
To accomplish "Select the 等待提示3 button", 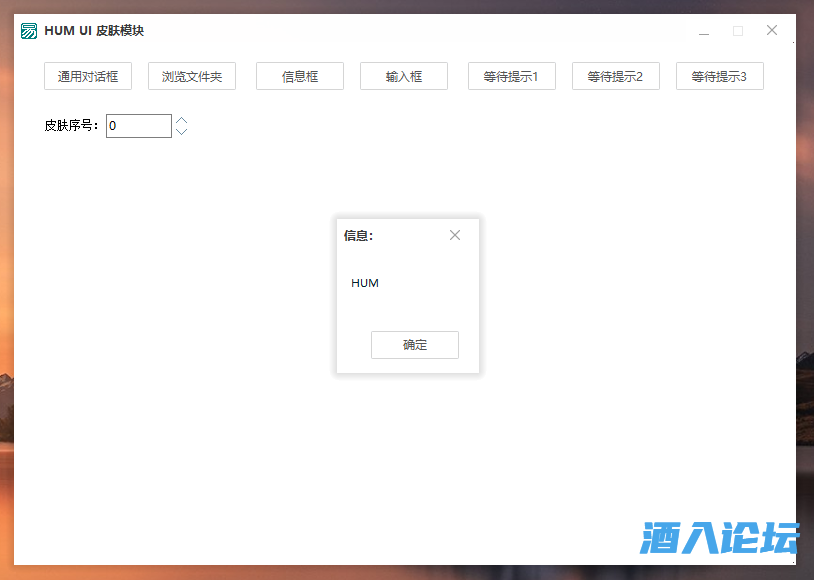I will (719, 77).
